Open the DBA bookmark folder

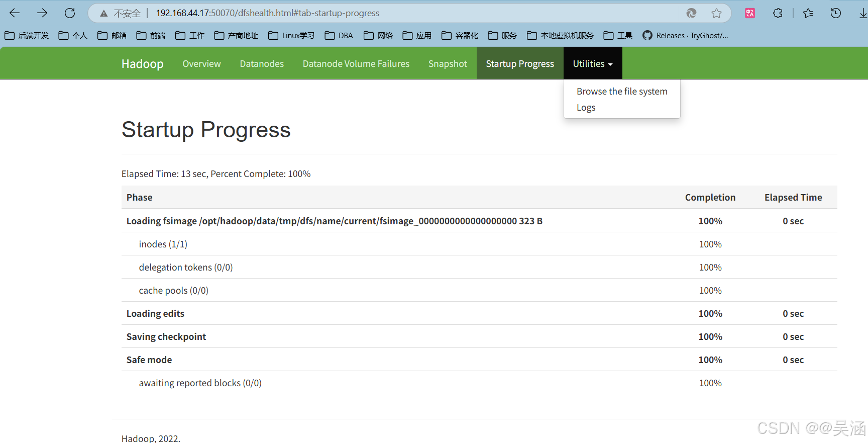(x=339, y=35)
